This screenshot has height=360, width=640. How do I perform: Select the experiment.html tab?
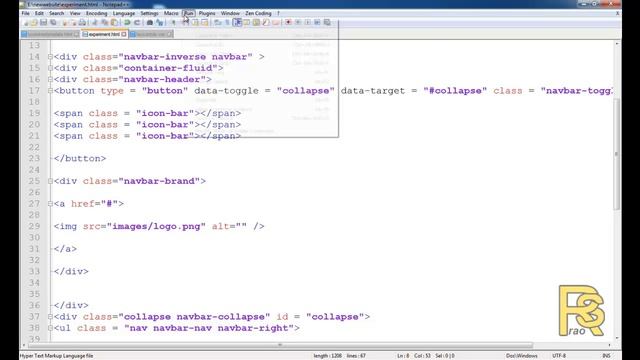(x=104, y=34)
